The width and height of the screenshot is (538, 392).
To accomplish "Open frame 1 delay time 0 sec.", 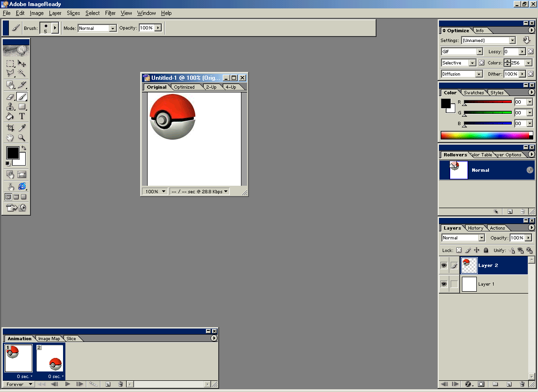I will pyautogui.click(x=25, y=377).
